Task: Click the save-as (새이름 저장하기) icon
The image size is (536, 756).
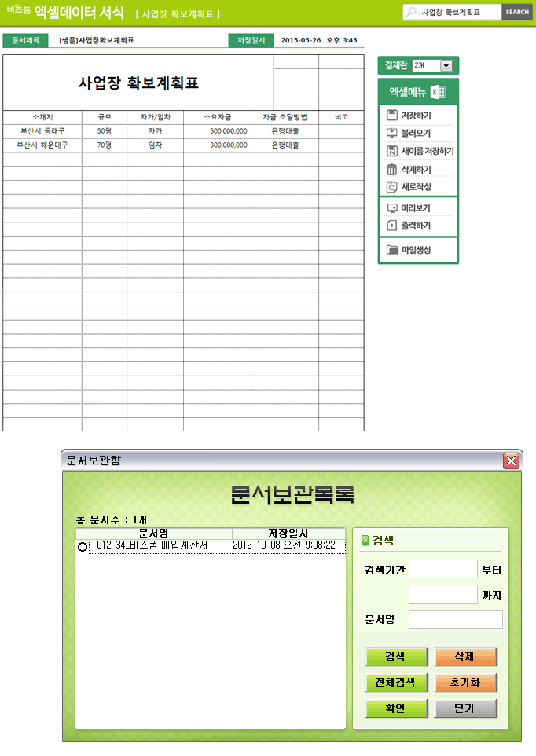Action: [x=392, y=151]
